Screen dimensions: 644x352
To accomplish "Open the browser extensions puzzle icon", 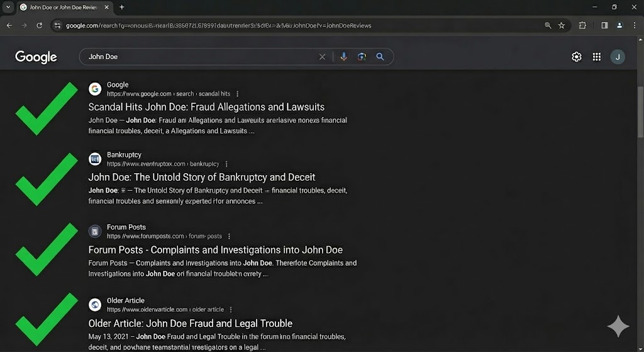I will [582, 25].
